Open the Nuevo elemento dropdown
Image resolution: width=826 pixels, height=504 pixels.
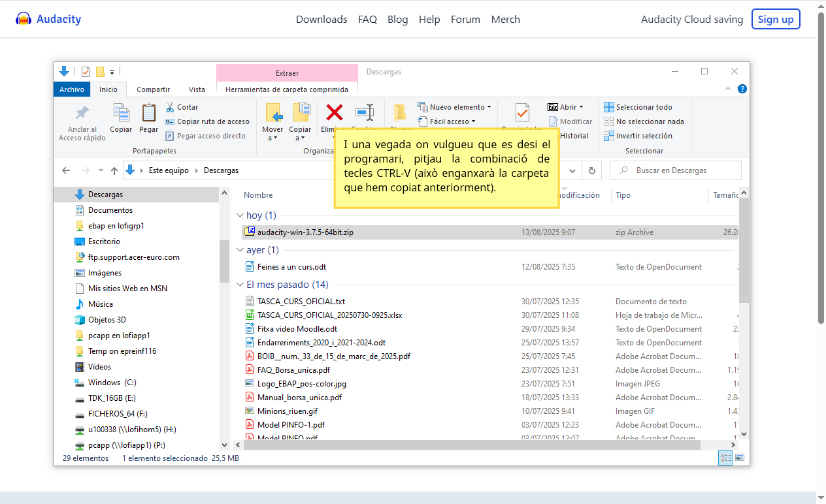pos(455,107)
